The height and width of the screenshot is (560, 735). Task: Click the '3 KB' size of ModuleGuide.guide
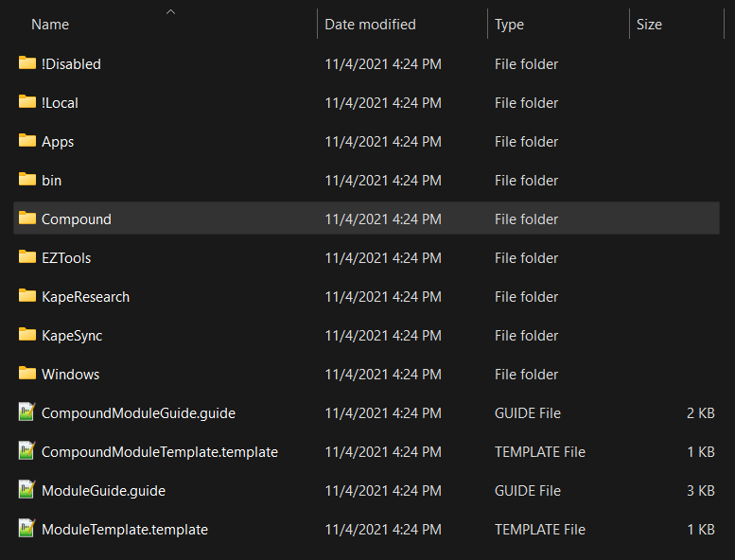click(x=701, y=491)
